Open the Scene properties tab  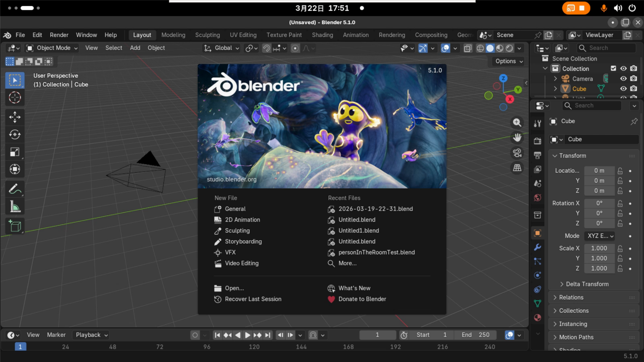pyautogui.click(x=538, y=184)
